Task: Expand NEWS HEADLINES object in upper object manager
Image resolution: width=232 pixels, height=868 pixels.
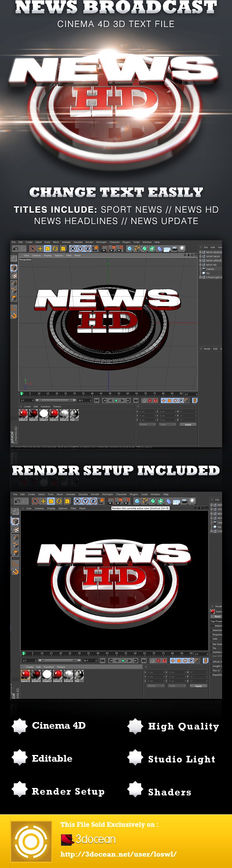Action: [200, 252]
